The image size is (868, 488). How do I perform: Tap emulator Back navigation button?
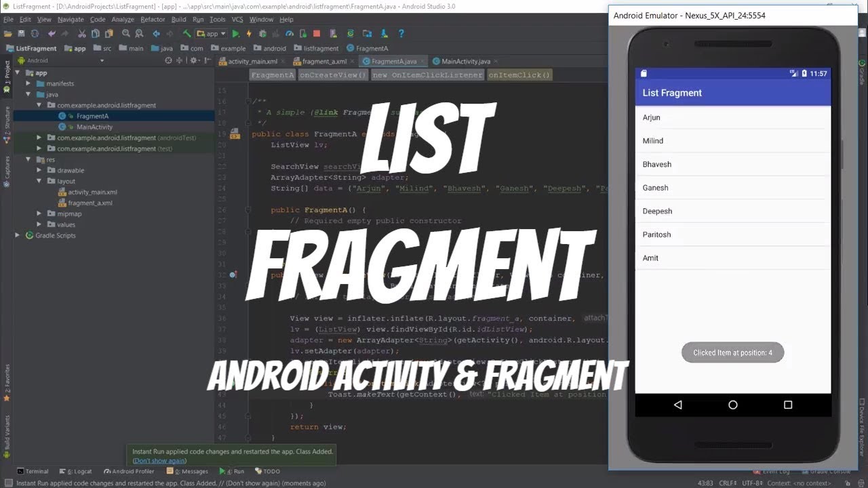677,405
